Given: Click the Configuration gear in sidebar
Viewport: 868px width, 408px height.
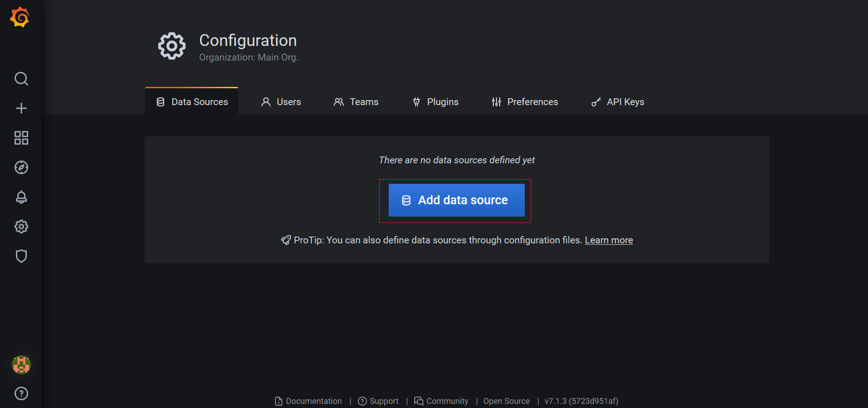Looking at the screenshot, I should click(x=21, y=227).
